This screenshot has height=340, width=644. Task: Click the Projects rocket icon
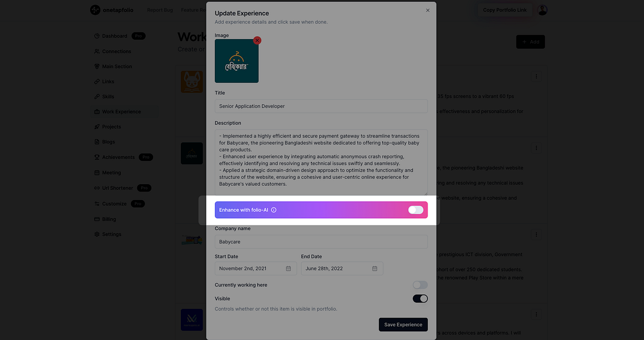coord(96,126)
